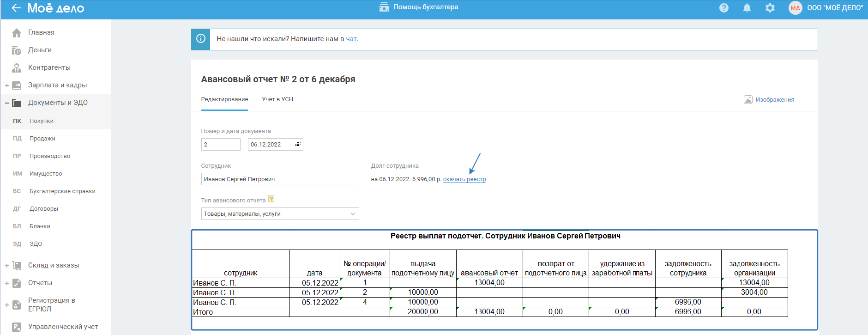Click the Сотрудник input field
This screenshot has height=335, width=868.
(280, 179)
